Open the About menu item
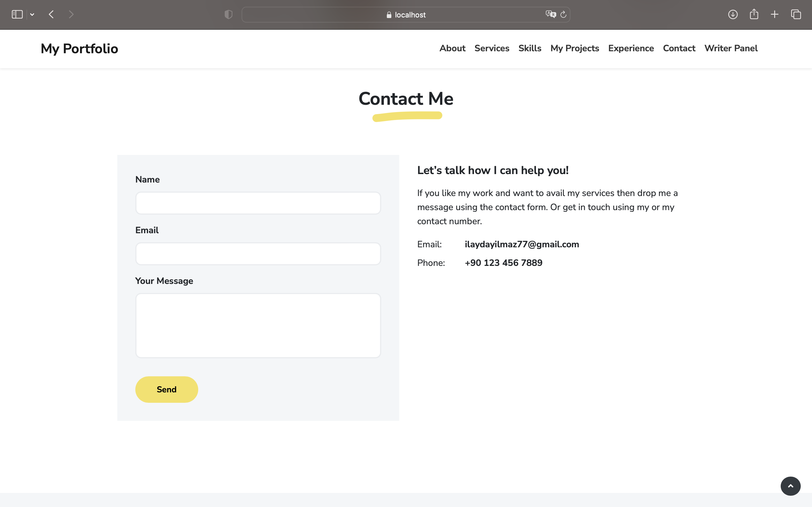This screenshot has width=812, height=507. pos(452,48)
